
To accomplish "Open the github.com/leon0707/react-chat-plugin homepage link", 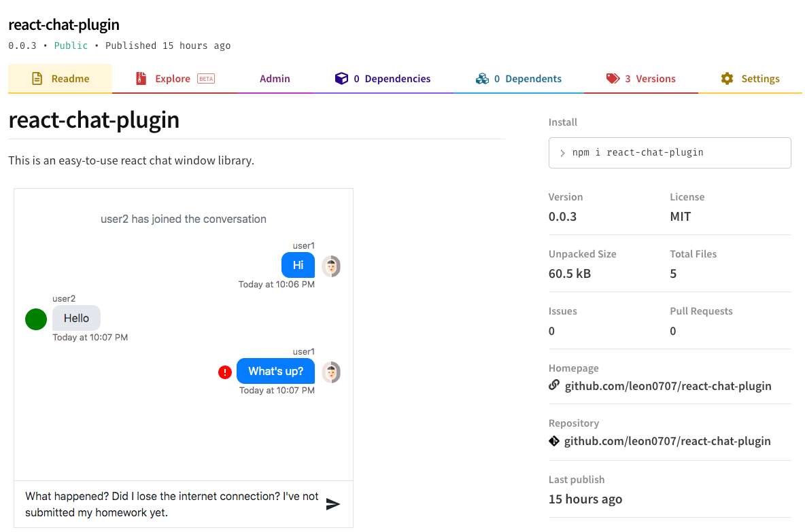I will coord(668,385).
